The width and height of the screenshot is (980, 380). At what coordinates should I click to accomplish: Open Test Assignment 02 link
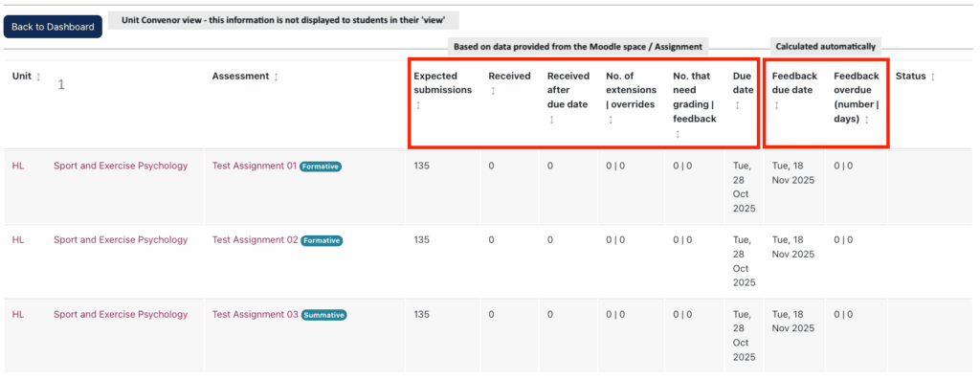click(255, 240)
